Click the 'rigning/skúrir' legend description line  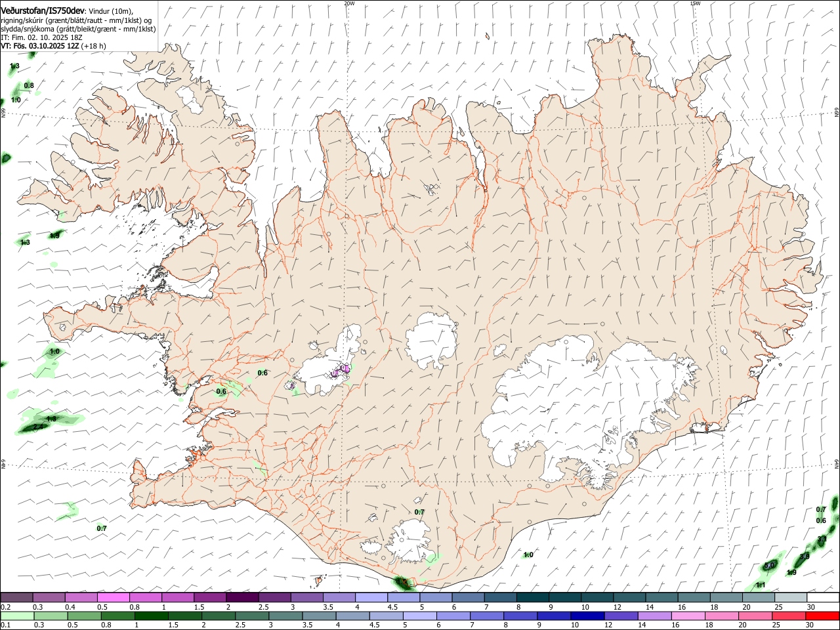(x=76, y=20)
